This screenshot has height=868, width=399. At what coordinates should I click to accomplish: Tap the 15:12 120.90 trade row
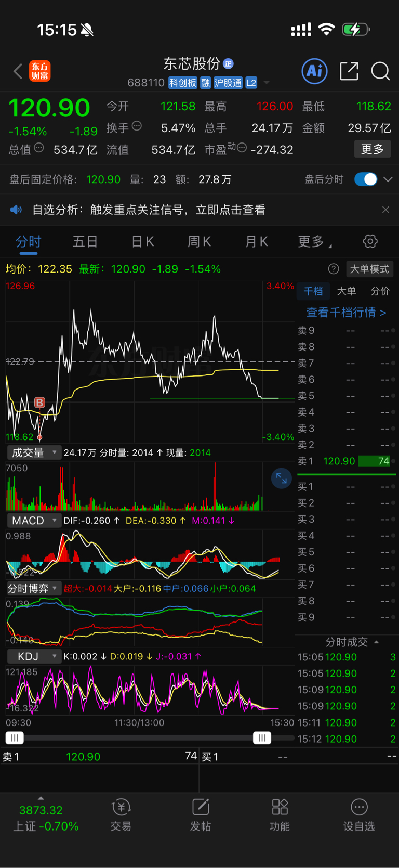tap(347, 739)
